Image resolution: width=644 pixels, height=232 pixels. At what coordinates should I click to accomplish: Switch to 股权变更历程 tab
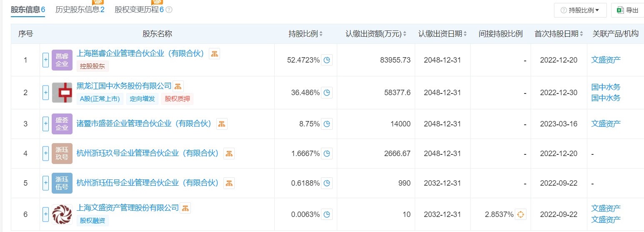139,10
